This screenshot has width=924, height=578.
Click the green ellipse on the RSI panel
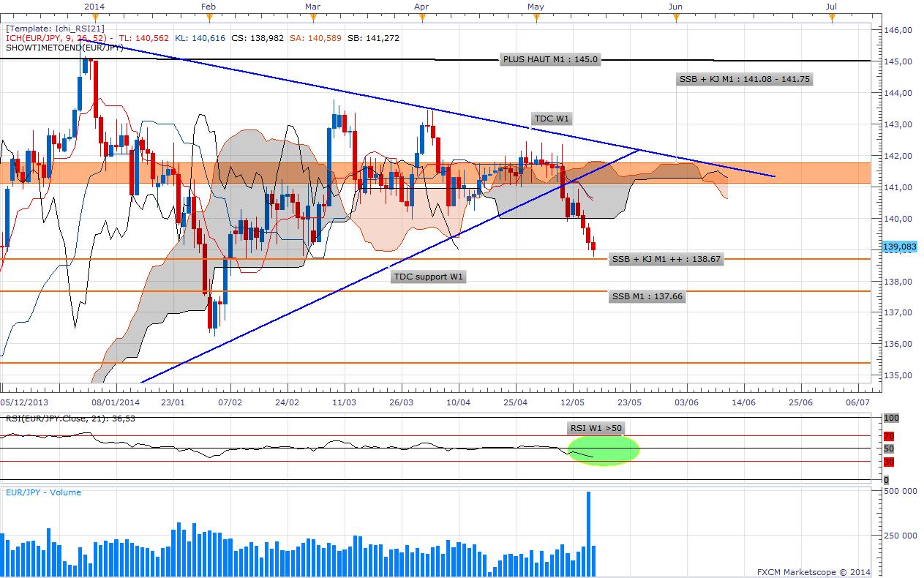604,449
